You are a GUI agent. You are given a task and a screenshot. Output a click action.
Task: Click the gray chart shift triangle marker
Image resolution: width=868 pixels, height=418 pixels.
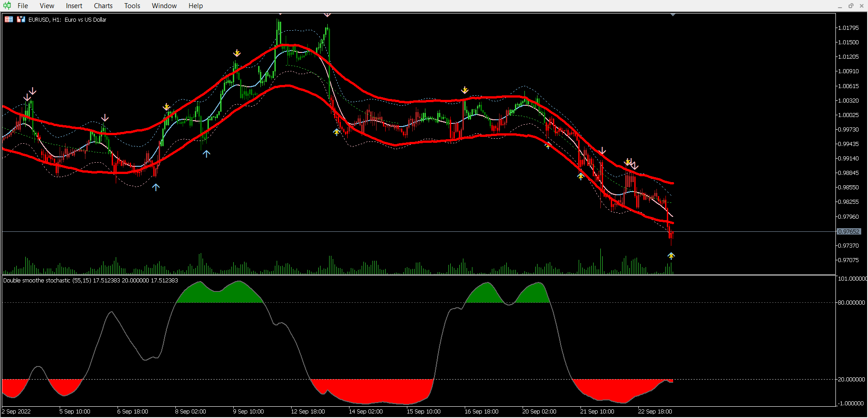click(673, 15)
